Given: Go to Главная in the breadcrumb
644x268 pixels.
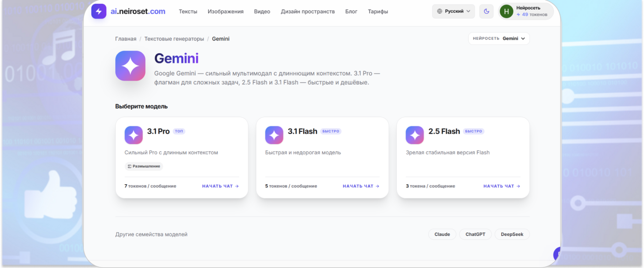Looking at the screenshot, I should (x=126, y=39).
